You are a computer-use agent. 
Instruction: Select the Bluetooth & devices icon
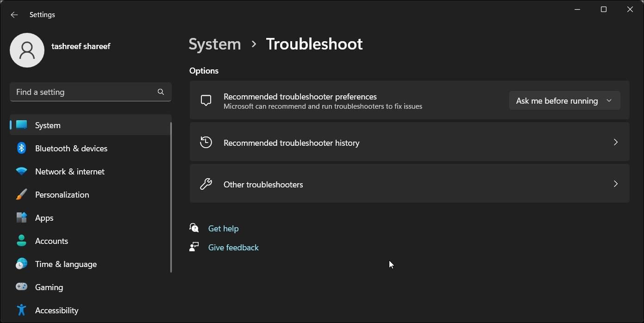[x=21, y=148]
